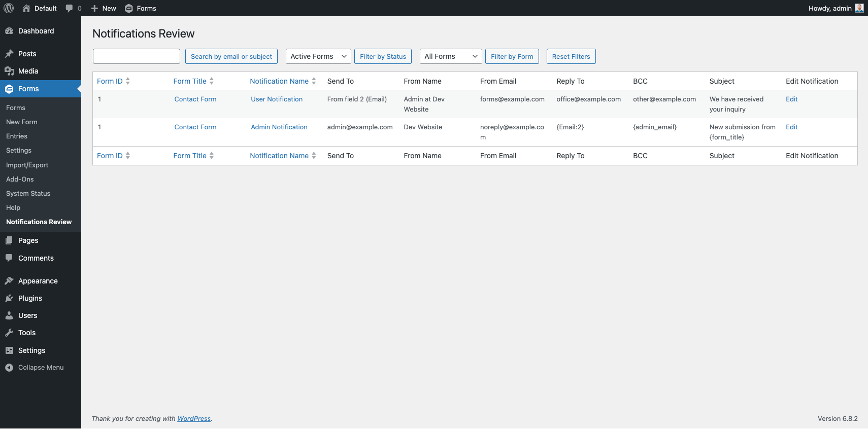Open the Entries submenu item
Viewport: 868px width, 429px height.
coord(17,136)
